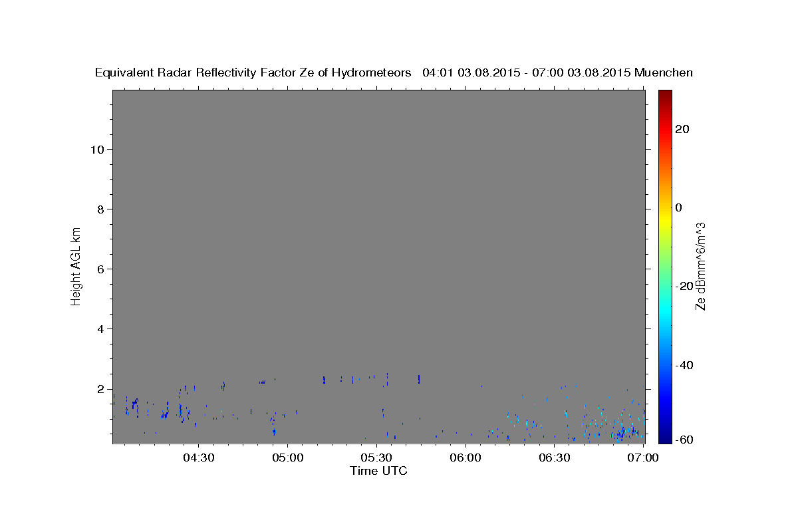Click the colorbar label 'Ze dBmm^6/m^3'

click(700, 266)
